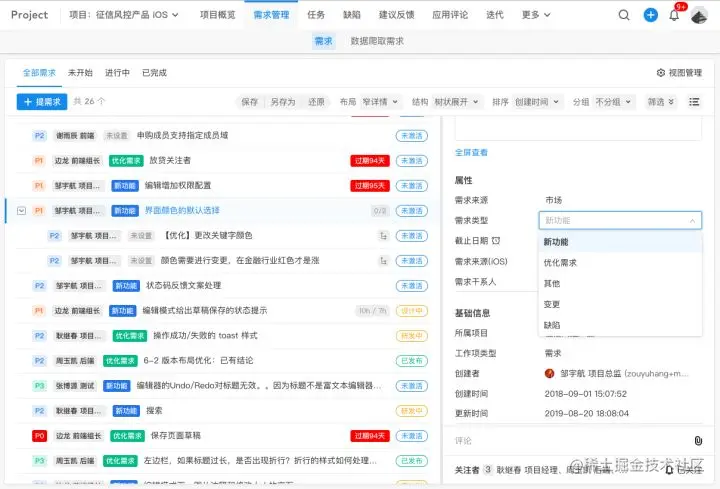Open the 迭代 navigation tab
The width and height of the screenshot is (720, 489).
pos(495,15)
